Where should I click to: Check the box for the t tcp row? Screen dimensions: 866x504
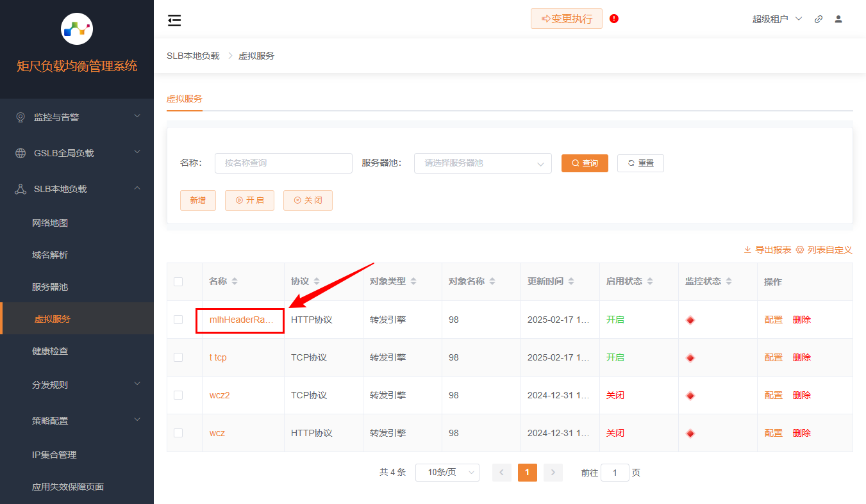coord(178,357)
